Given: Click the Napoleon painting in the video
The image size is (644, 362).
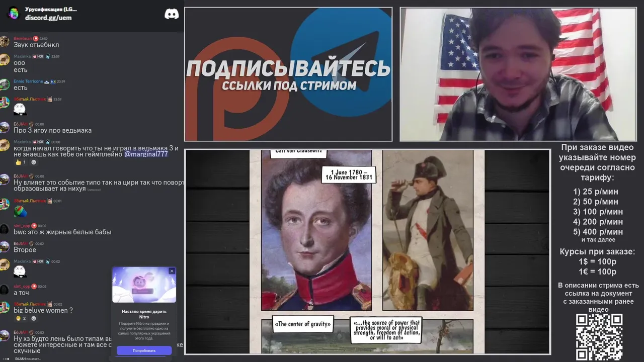Looking at the screenshot, I should coord(428,230).
